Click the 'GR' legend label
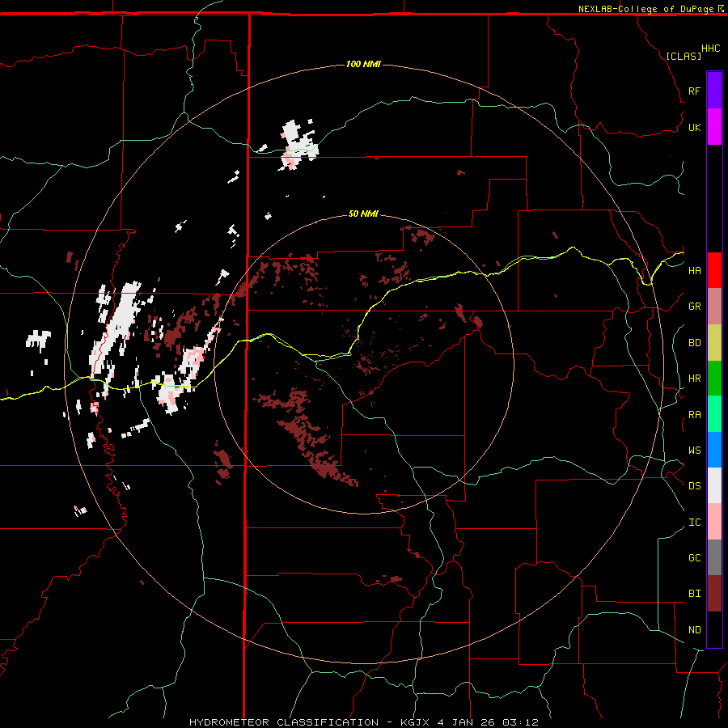This screenshot has width=728, height=728. [694, 307]
